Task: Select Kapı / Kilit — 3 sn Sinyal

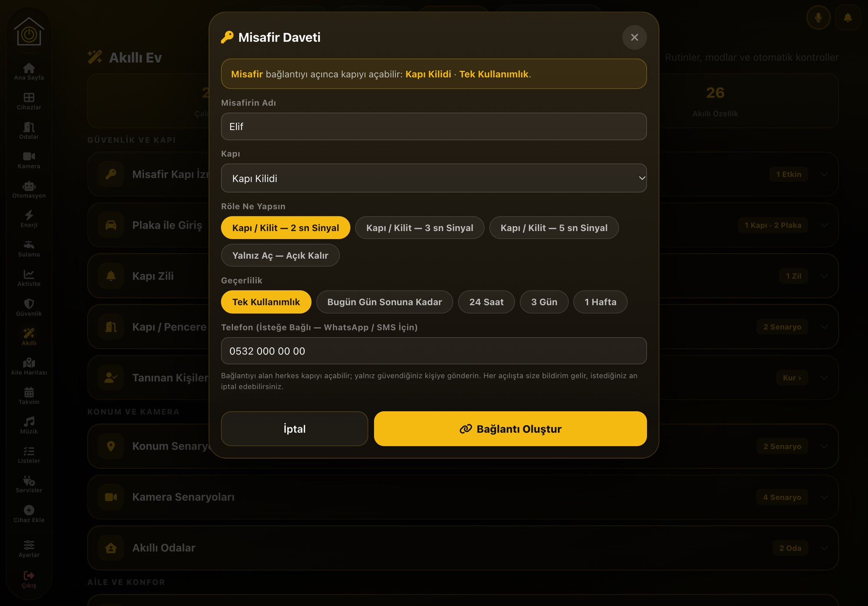Action: pyautogui.click(x=420, y=228)
